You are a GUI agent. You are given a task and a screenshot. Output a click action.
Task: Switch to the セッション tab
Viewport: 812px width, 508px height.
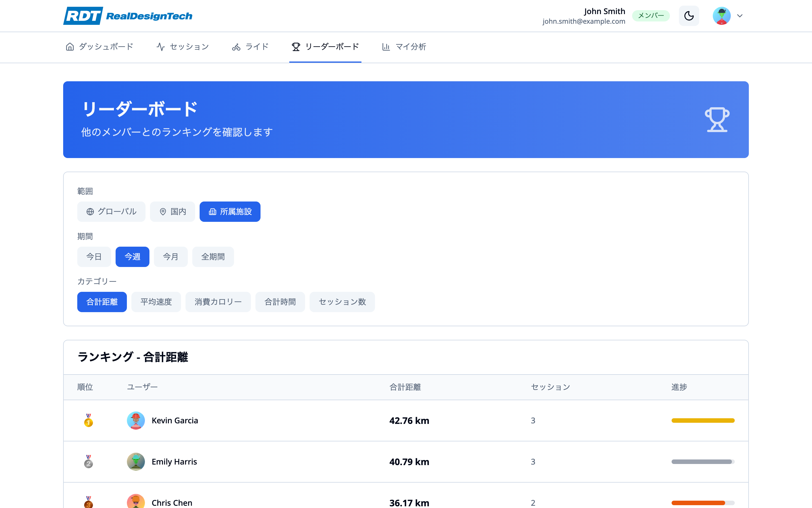(183, 47)
